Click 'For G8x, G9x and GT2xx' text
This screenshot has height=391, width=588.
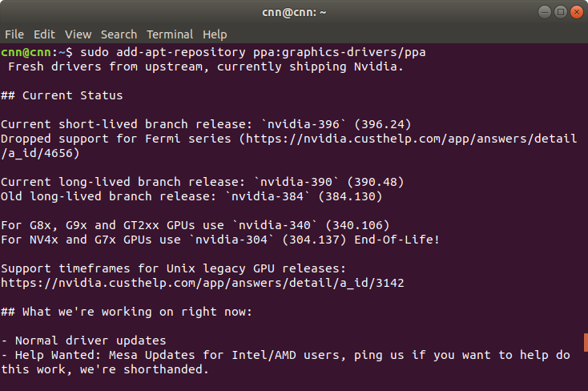point(80,225)
